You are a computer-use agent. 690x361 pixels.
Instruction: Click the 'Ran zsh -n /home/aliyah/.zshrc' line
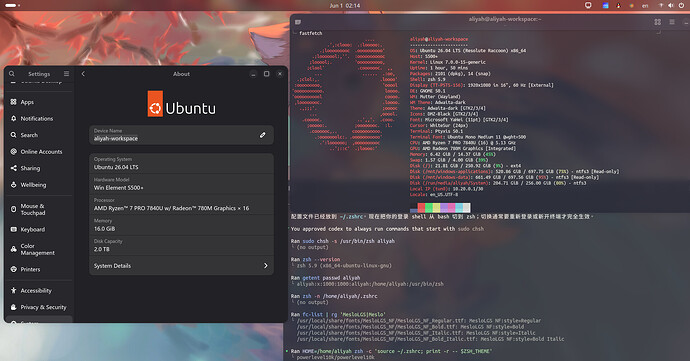point(334,296)
